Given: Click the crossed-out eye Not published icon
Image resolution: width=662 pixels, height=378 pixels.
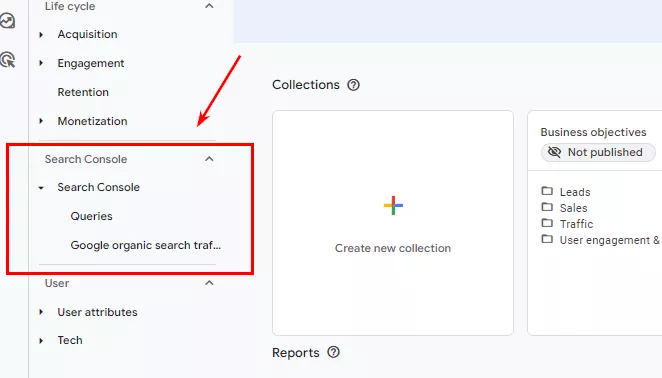Looking at the screenshot, I should 554,152.
